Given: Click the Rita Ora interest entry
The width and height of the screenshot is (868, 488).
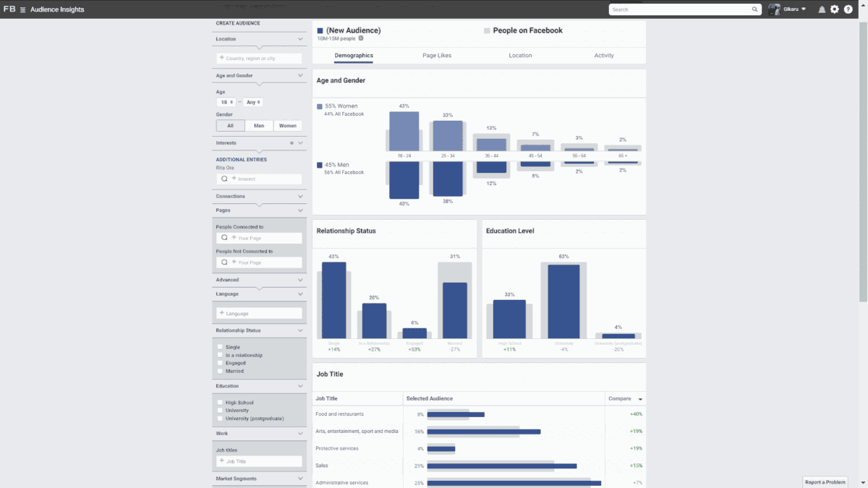Looking at the screenshot, I should pos(225,168).
